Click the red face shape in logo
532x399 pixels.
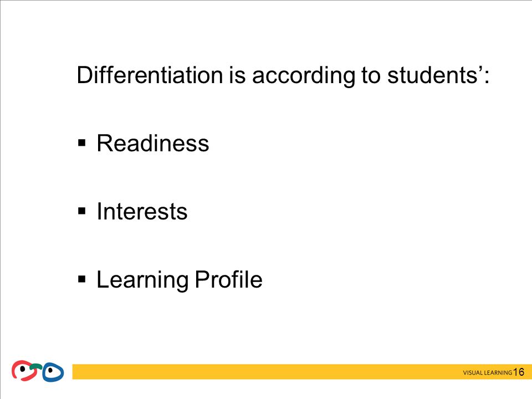click(23, 371)
